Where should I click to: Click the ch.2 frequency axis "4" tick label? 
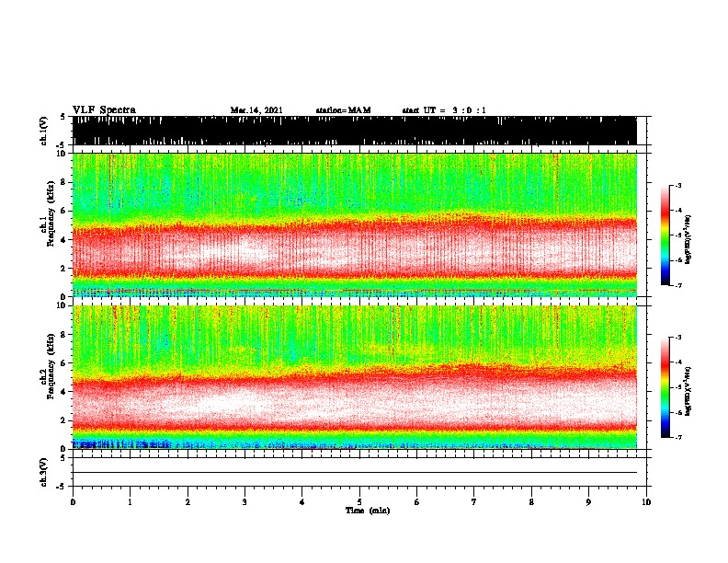pos(64,392)
